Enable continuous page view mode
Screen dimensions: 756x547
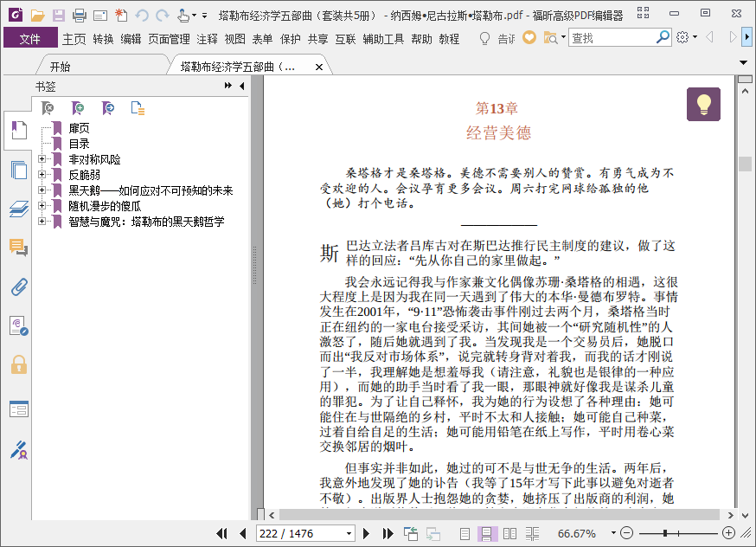tap(486, 533)
